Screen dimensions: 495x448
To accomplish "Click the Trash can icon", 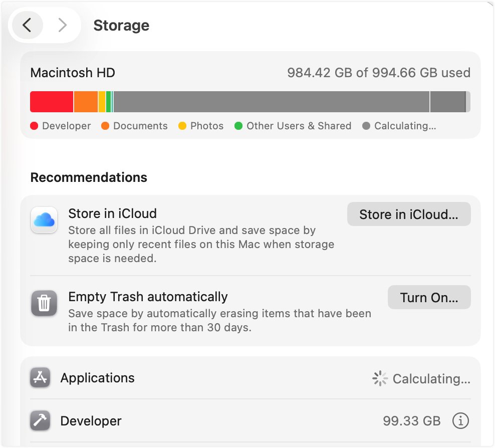I will pos(44,303).
